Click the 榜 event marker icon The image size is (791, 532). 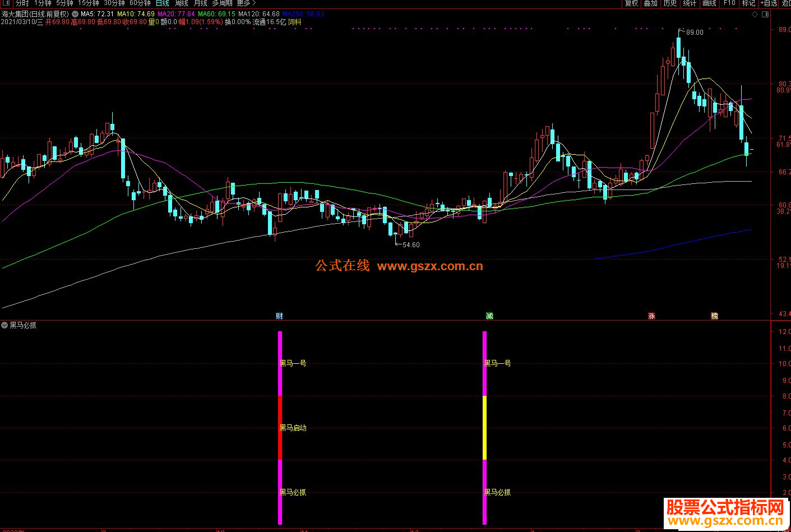714,316
